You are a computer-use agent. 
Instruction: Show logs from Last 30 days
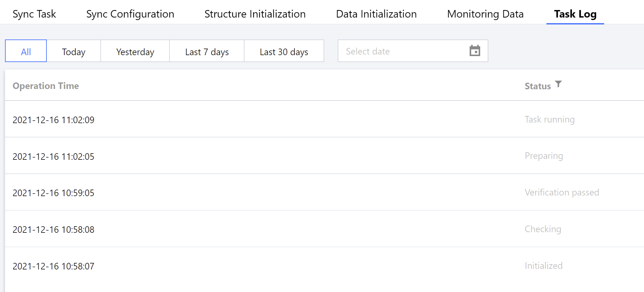284,51
